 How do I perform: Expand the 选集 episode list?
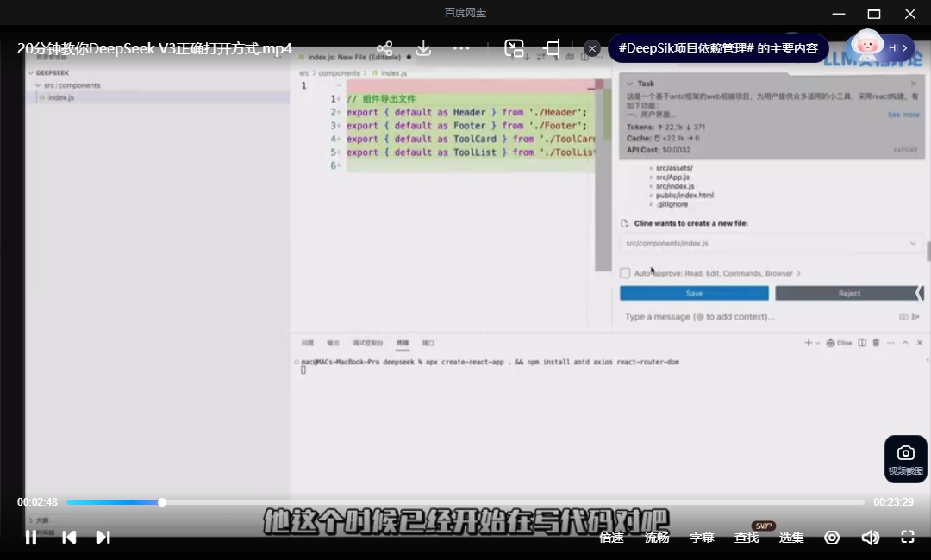click(x=791, y=538)
